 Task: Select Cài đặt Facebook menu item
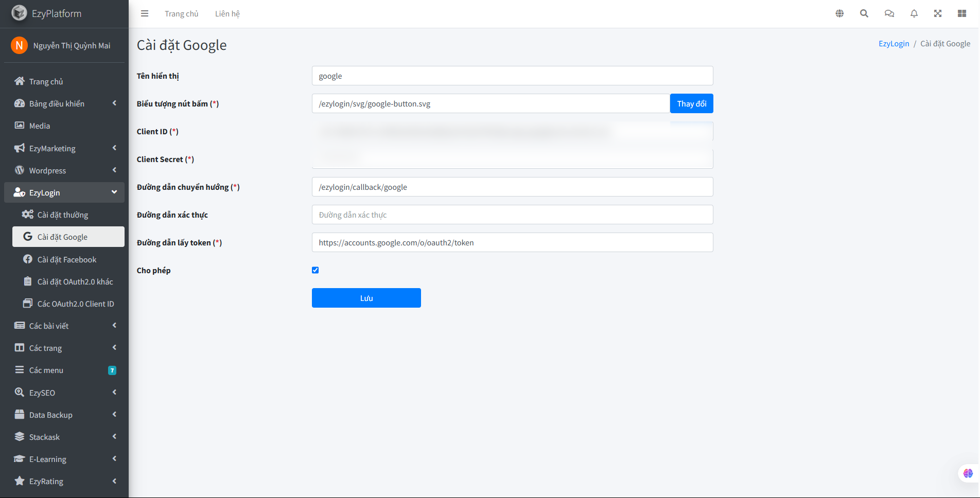coord(68,259)
